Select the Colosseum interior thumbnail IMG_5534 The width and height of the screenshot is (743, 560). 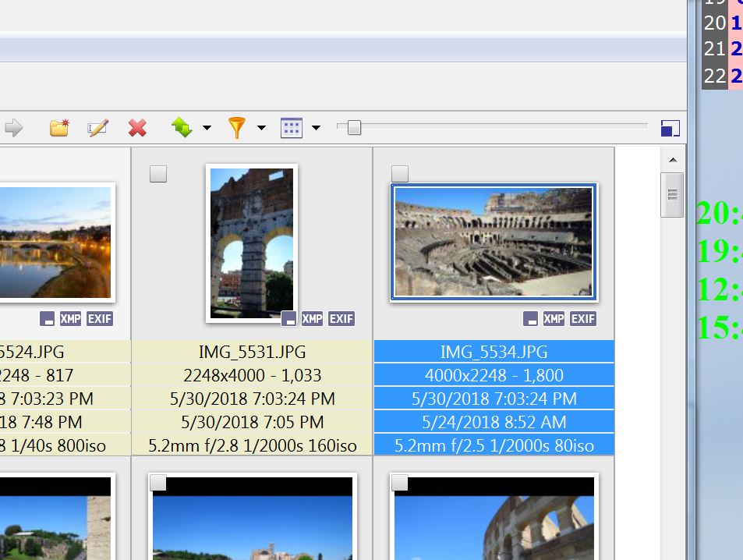tap(494, 242)
